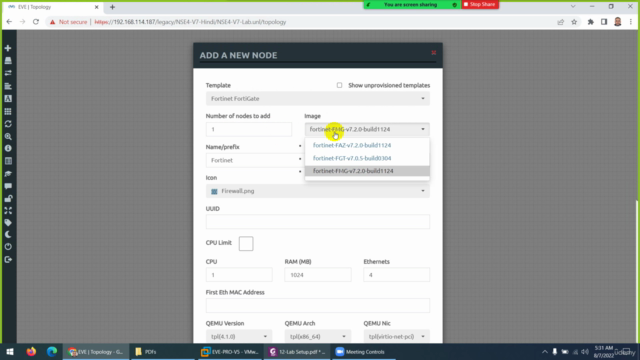Switch on night mode moon icon

(x=8, y=235)
